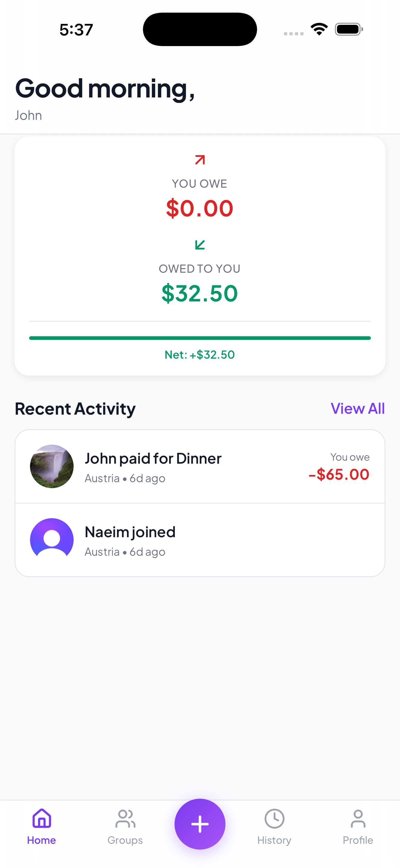This screenshot has height=868, width=400.
Task: Go to the Profile person icon
Action: (358, 819)
